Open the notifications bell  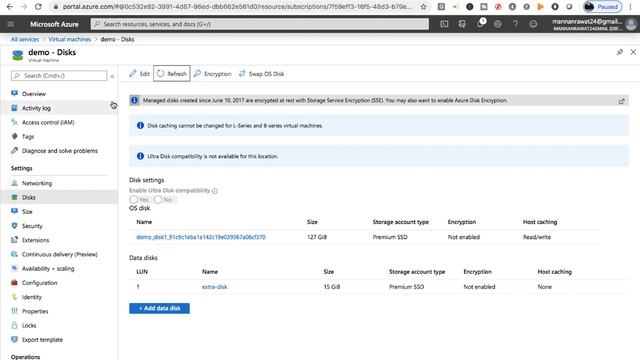480,24
